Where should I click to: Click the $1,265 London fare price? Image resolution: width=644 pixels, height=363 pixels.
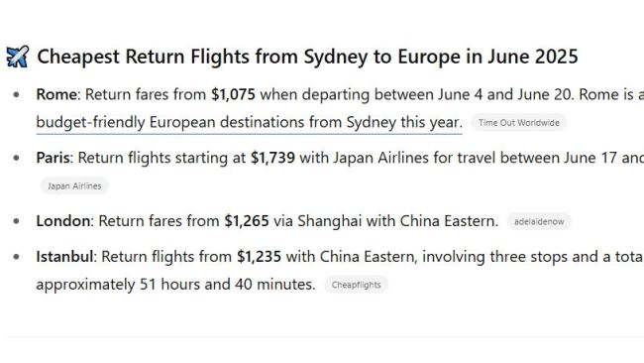[247, 221]
